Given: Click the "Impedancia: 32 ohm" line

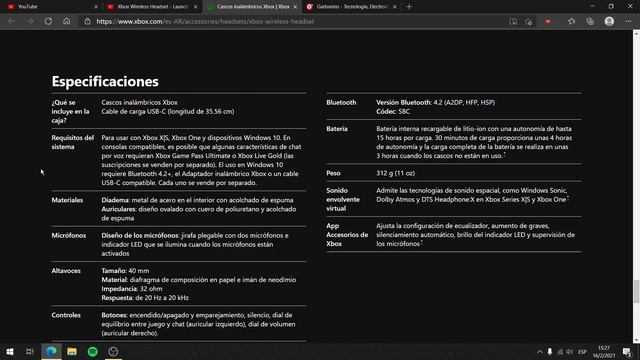Looking at the screenshot, I should (132, 289).
